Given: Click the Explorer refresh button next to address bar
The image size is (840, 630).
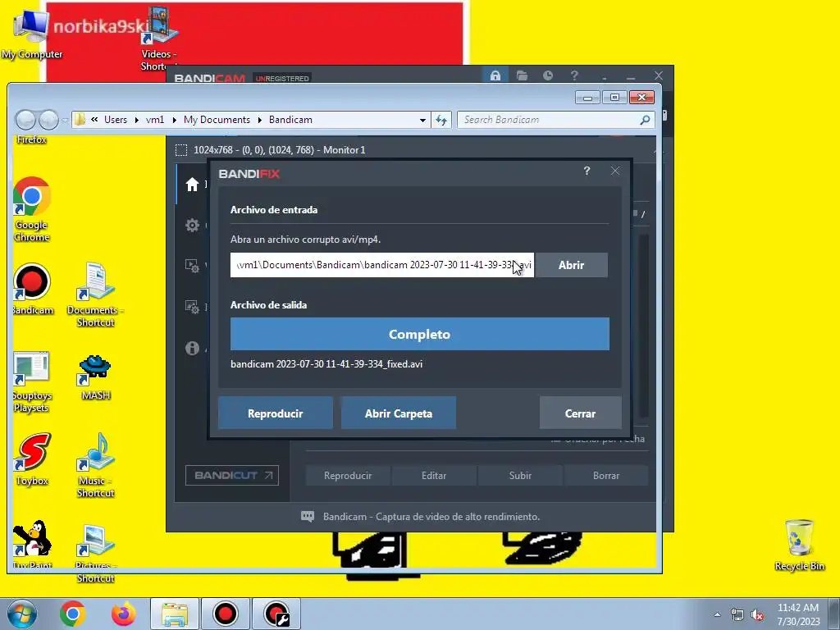Looking at the screenshot, I should pyautogui.click(x=441, y=120).
